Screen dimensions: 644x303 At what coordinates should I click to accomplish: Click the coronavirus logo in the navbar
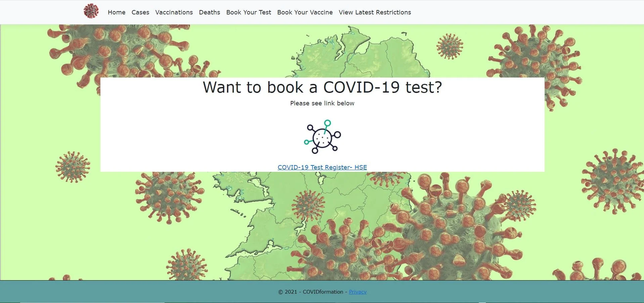click(x=91, y=11)
